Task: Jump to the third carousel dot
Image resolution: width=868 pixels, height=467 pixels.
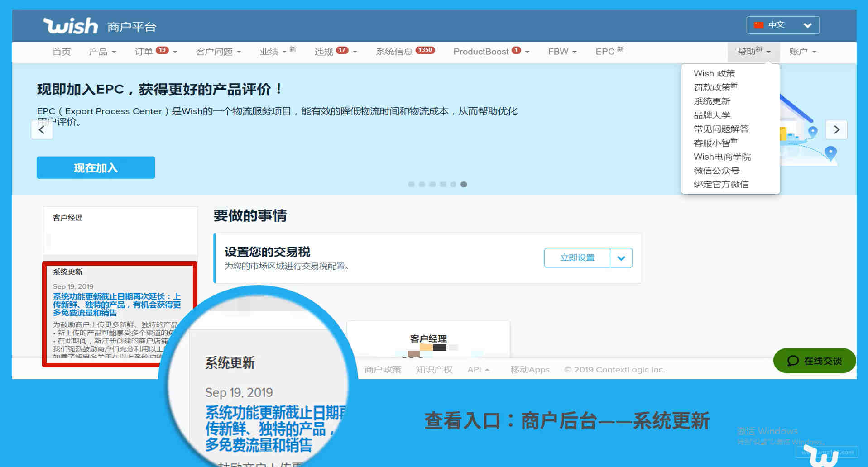Action: [x=432, y=184]
